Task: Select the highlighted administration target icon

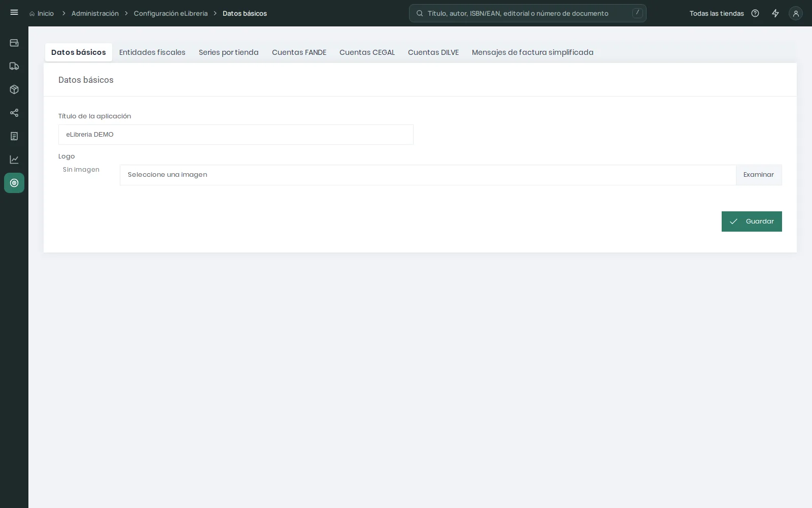Action: (14, 183)
